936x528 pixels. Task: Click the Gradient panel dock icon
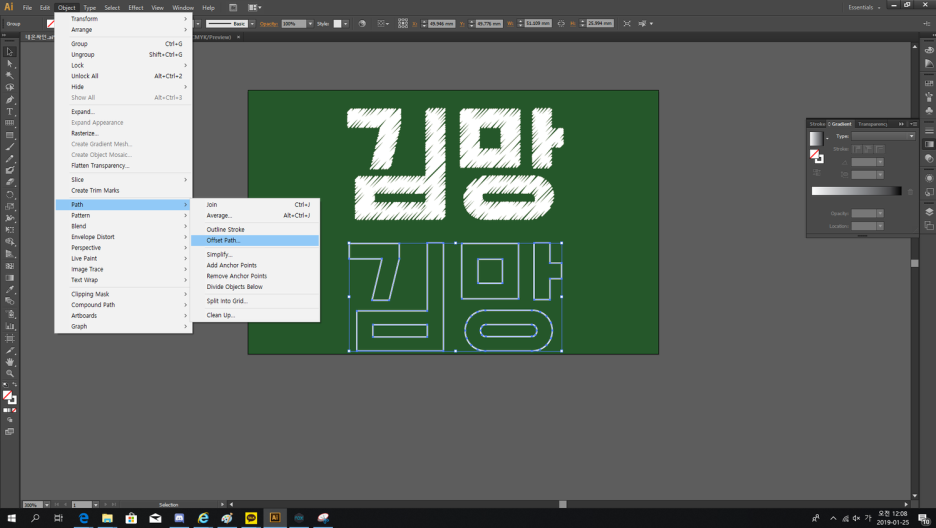[x=929, y=143]
